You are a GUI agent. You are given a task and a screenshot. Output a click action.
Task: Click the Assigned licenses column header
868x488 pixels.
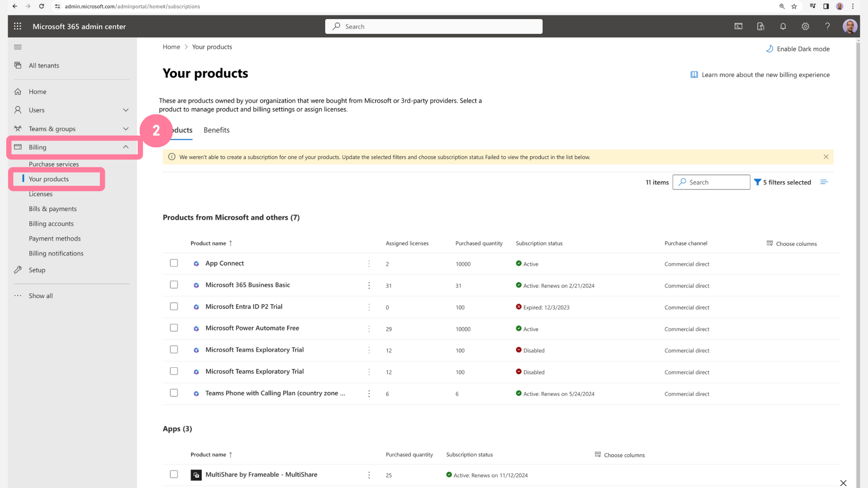[x=407, y=243]
